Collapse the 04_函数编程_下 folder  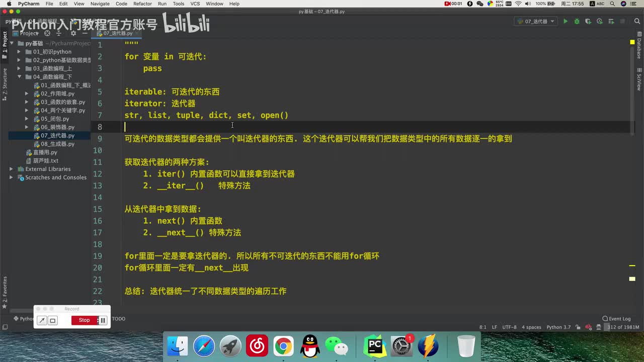(19, 77)
